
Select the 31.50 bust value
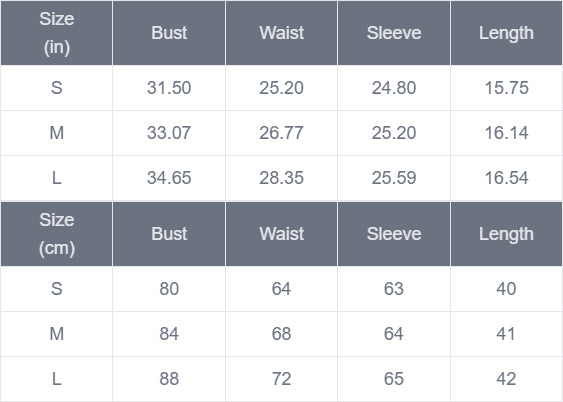point(169,88)
